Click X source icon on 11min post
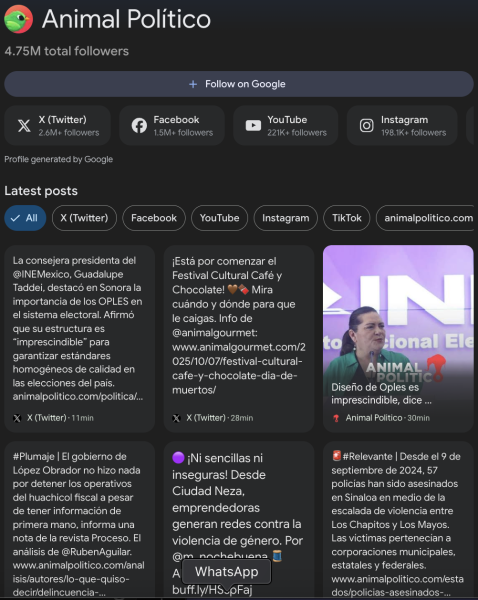The image size is (478, 600). (17, 418)
